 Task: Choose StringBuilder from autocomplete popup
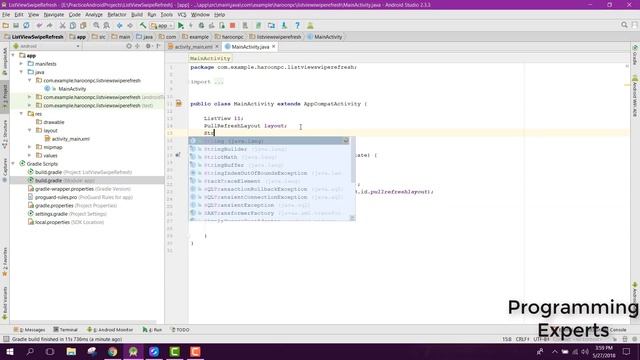[271, 149]
